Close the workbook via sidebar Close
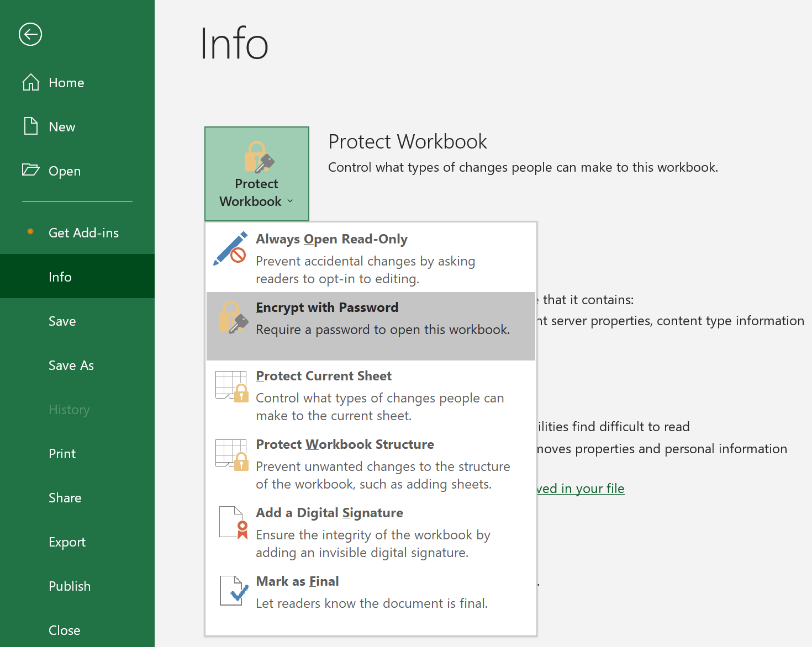 pyautogui.click(x=65, y=630)
